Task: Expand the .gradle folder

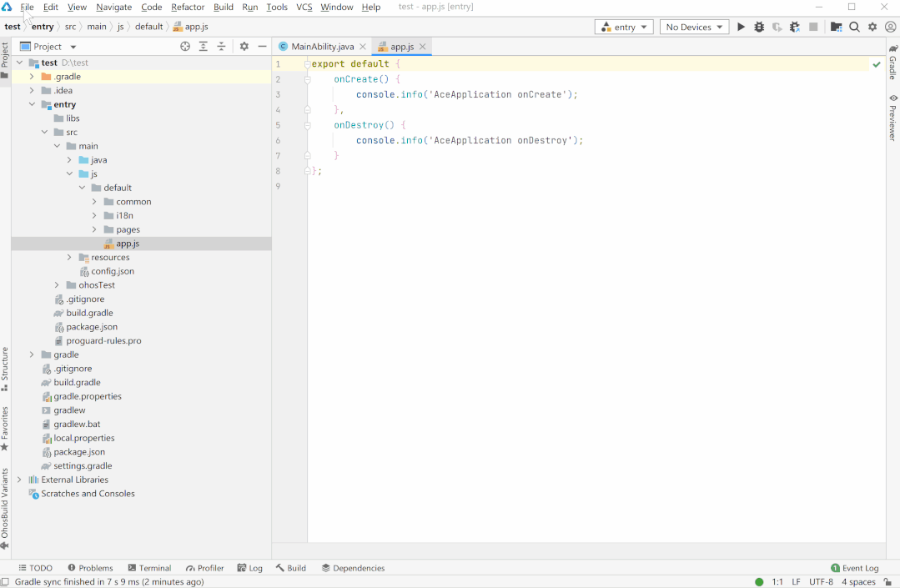Action: 33,76
